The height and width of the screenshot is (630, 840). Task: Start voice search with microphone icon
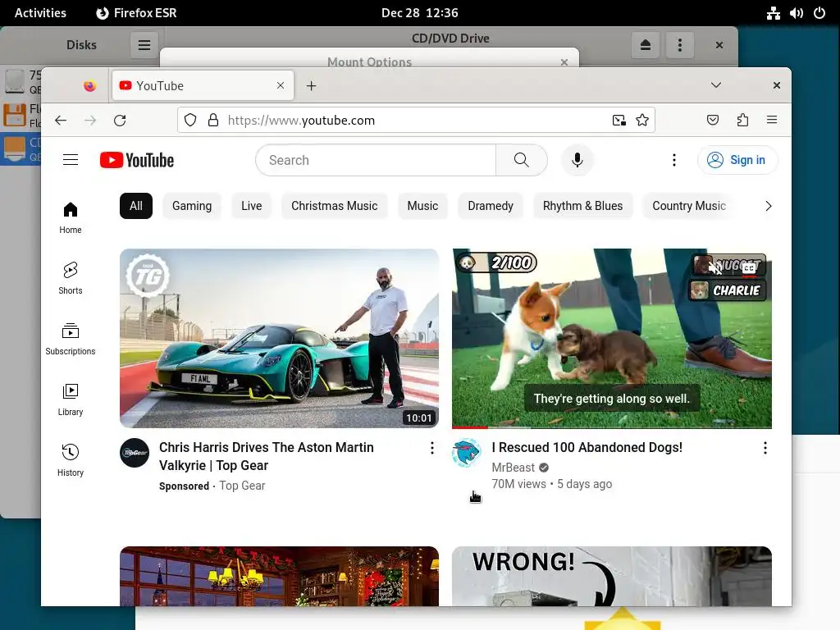tap(577, 160)
